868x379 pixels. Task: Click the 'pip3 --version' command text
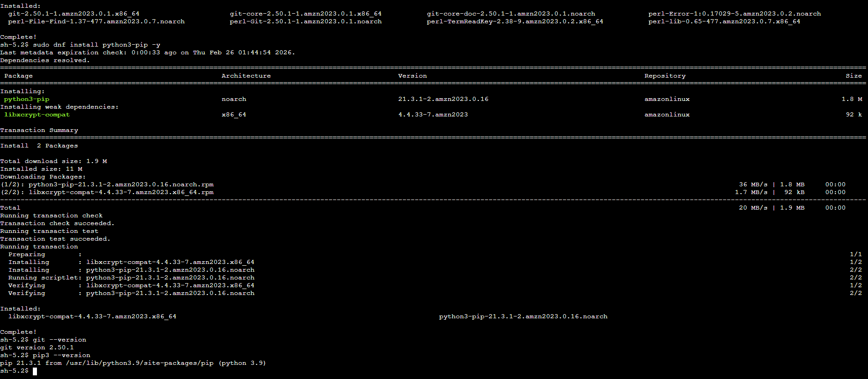[62, 355]
